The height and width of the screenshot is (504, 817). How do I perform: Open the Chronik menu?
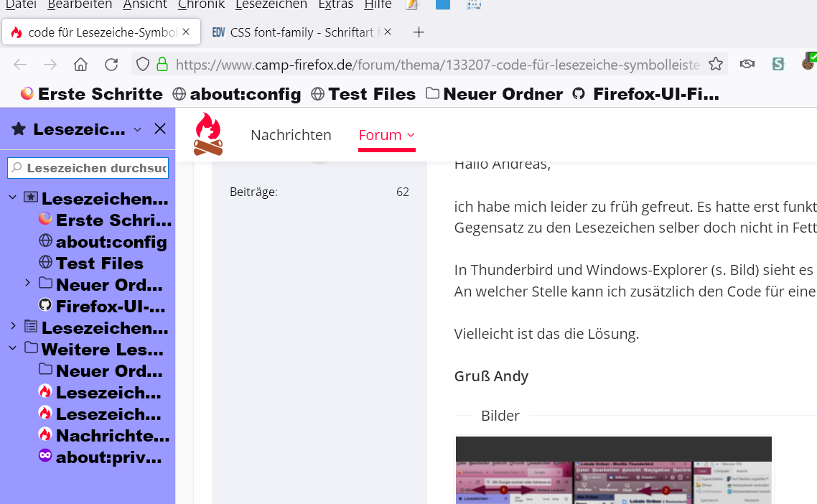click(x=201, y=5)
